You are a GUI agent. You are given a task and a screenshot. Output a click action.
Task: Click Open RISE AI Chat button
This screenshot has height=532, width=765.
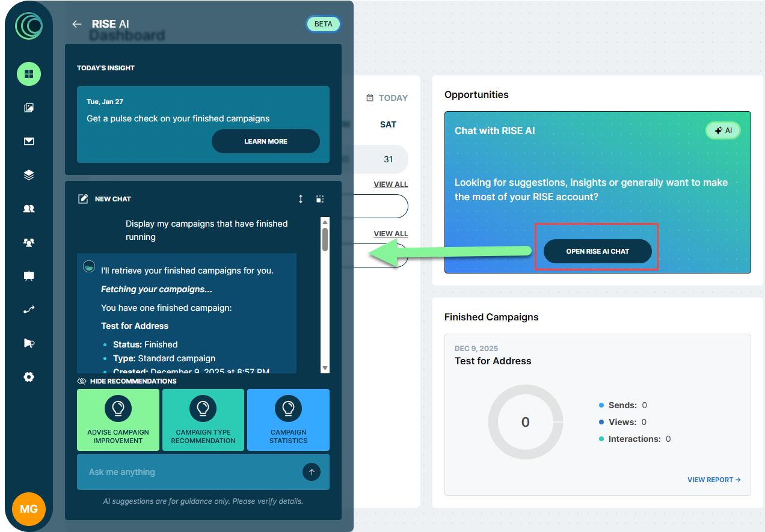(x=598, y=251)
